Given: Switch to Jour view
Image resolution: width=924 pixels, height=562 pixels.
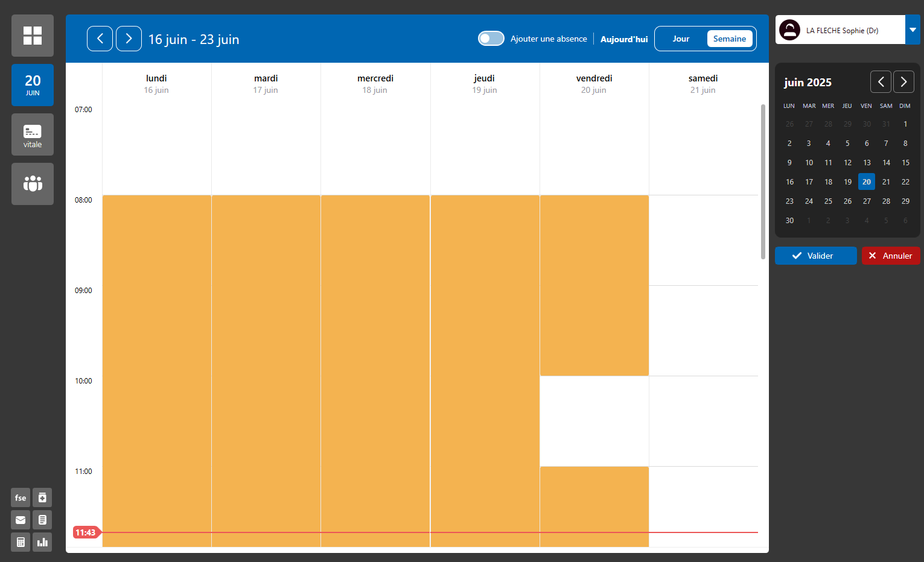Looking at the screenshot, I should pyautogui.click(x=681, y=39).
